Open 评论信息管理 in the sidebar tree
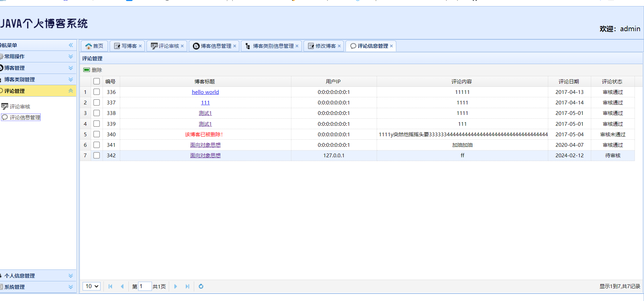 (25, 117)
